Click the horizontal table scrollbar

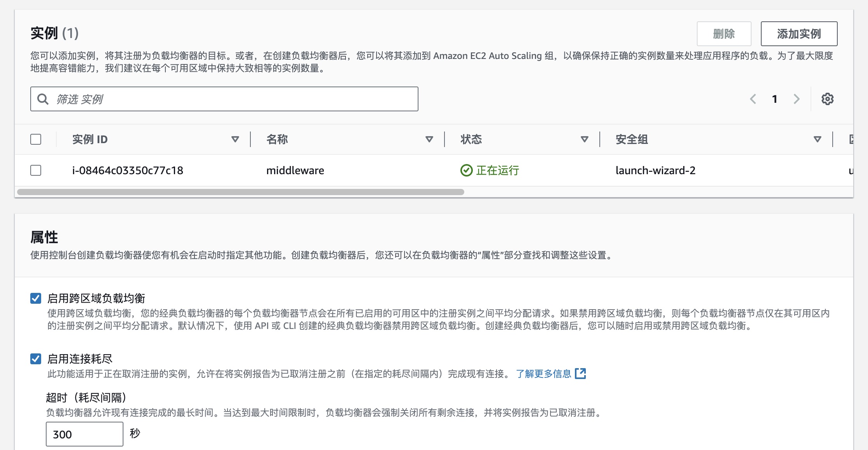(241, 192)
